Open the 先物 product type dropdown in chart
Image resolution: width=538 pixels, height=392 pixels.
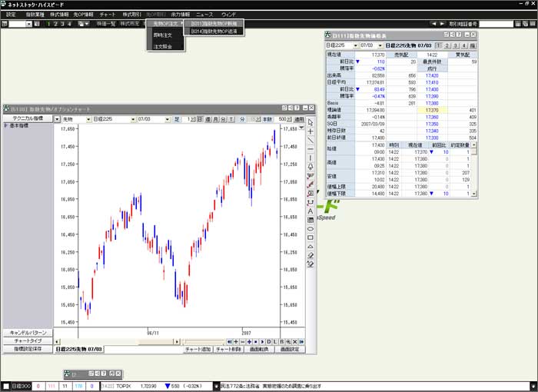point(88,119)
